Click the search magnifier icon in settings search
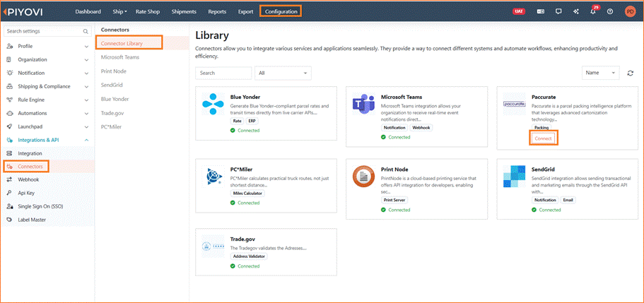The height and width of the screenshot is (303, 644). [86, 31]
